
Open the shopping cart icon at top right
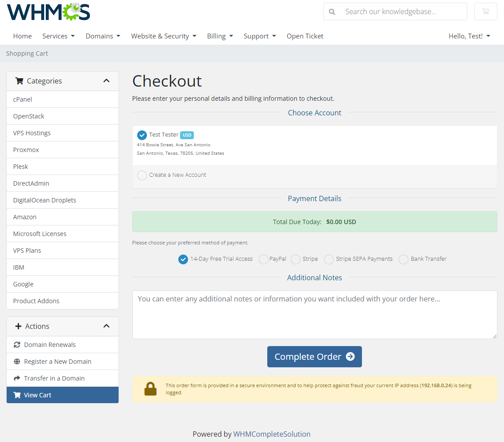(x=485, y=11)
